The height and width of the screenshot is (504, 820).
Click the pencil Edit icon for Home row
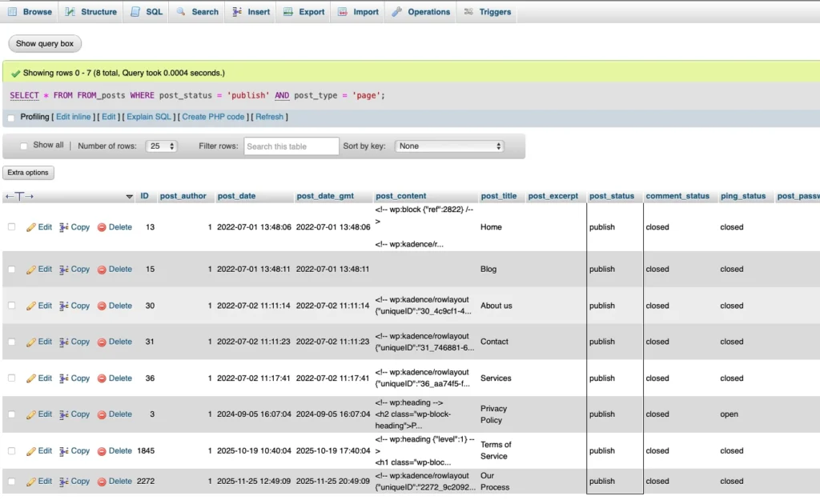pyautogui.click(x=31, y=227)
